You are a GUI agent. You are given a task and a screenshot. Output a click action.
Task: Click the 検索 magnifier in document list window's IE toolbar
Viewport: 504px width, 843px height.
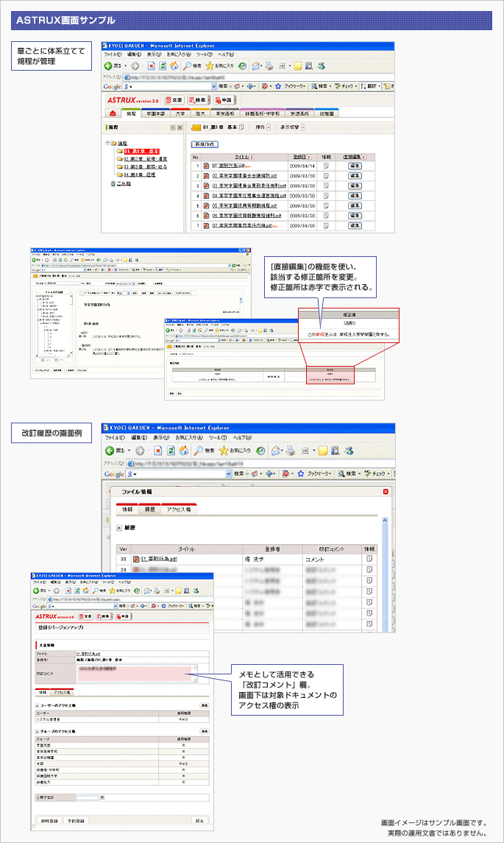pos(188,66)
